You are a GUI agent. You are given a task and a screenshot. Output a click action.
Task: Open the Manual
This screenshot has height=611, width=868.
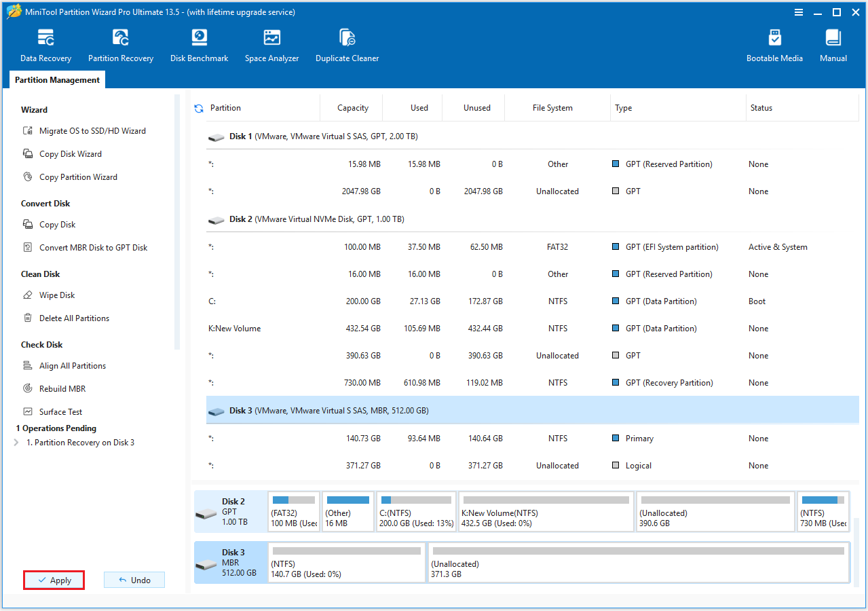(x=833, y=44)
